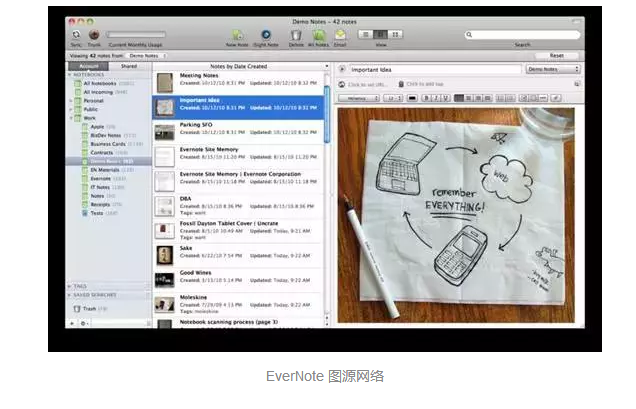Open the font size dropdown in editor
636x409 pixels.
coord(393,98)
